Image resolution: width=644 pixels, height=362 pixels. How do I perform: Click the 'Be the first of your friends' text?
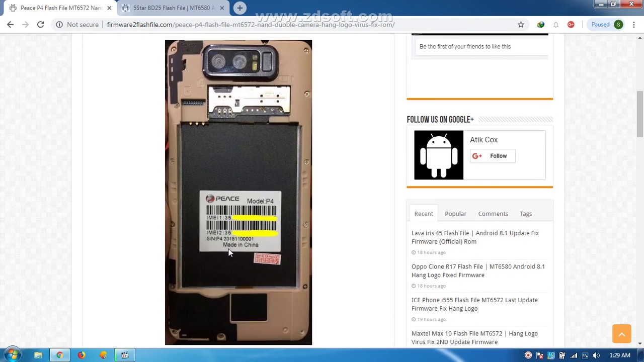coord(465,46)
